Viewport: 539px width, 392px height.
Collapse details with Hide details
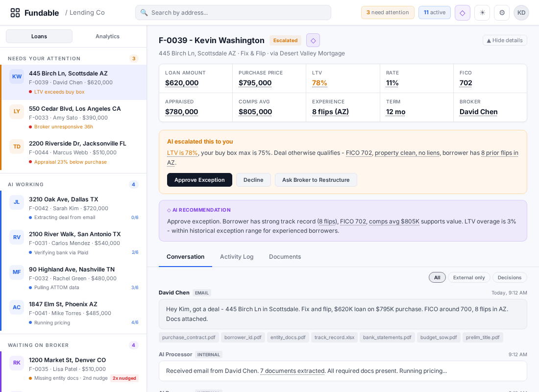[x=505, y=40]
